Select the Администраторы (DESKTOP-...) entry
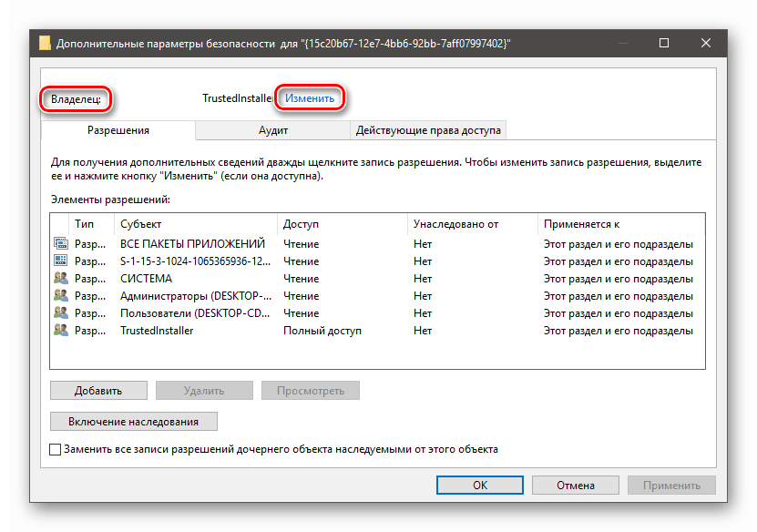 click(377, 296)
